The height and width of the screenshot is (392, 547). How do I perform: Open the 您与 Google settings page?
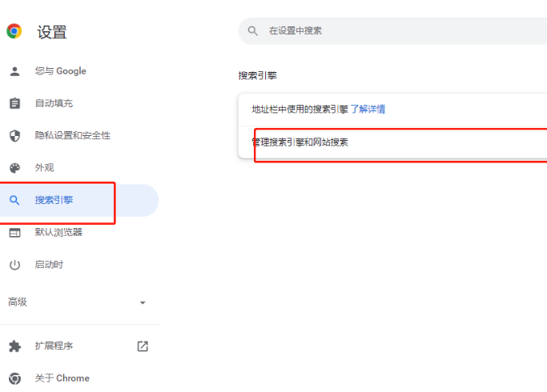point(60,71)
